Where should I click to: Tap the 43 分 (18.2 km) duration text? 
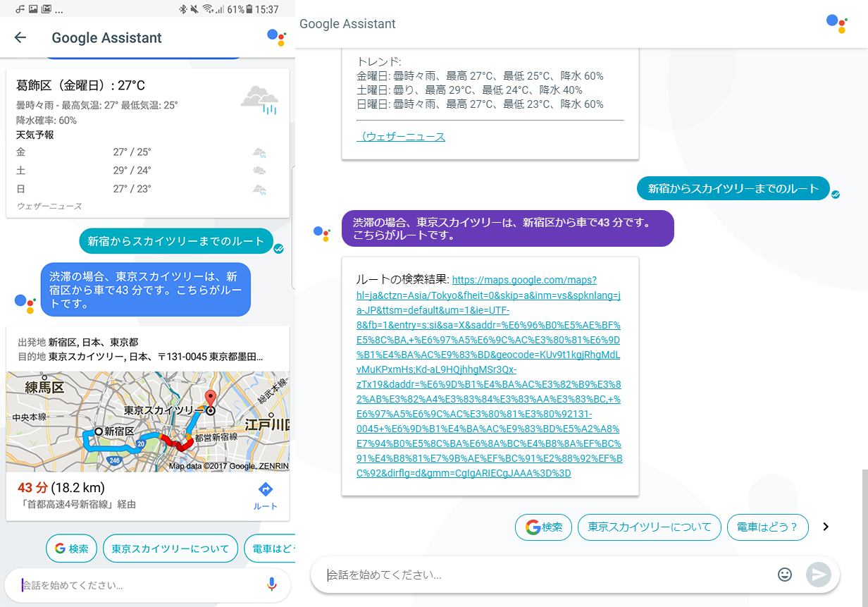pos(61,487)
